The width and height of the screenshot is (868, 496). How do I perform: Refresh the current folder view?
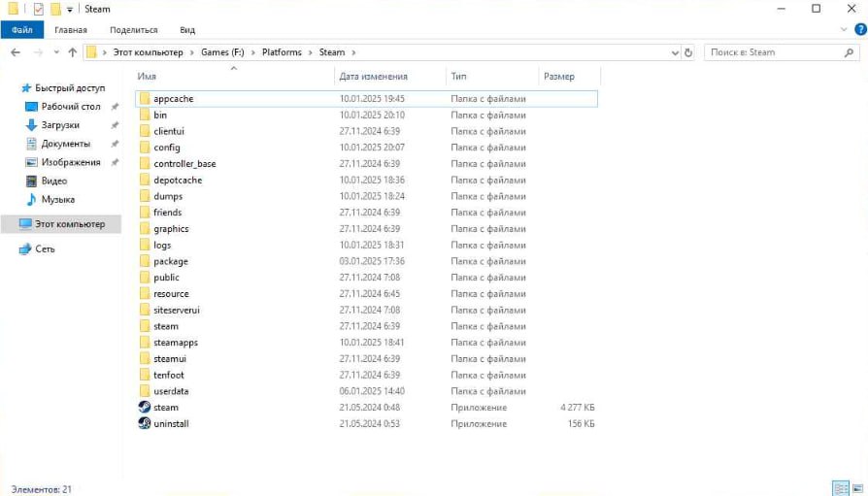point(688,52)
